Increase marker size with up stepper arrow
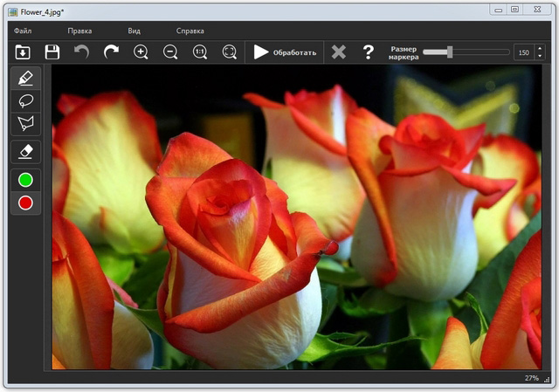The width and height of the screenshot is (559, 392). pyautogui.click(x=539, y=48)
